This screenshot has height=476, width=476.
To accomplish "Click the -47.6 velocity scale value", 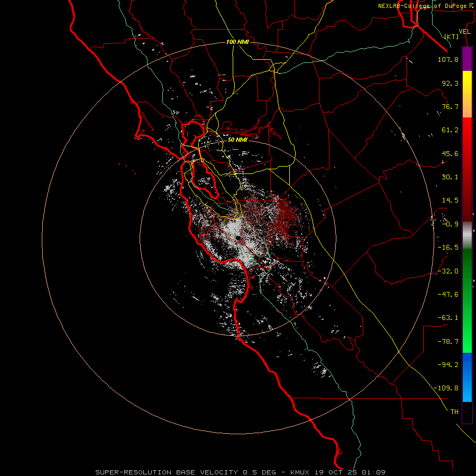I will (x=448, y=295).
